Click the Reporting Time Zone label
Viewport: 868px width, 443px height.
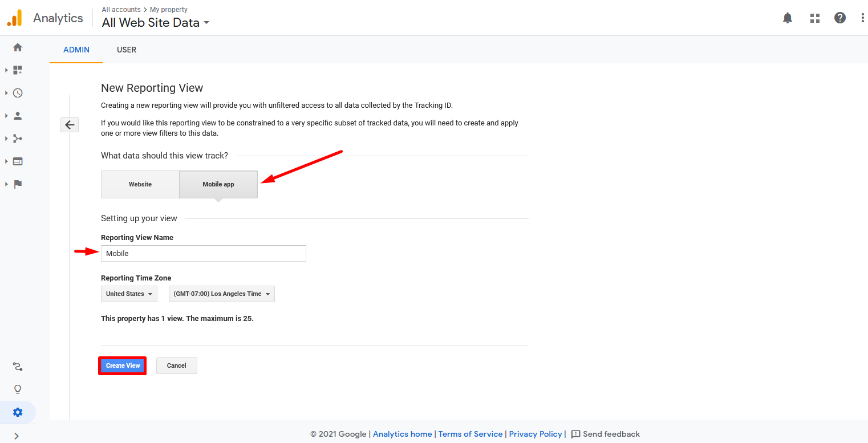136,278
